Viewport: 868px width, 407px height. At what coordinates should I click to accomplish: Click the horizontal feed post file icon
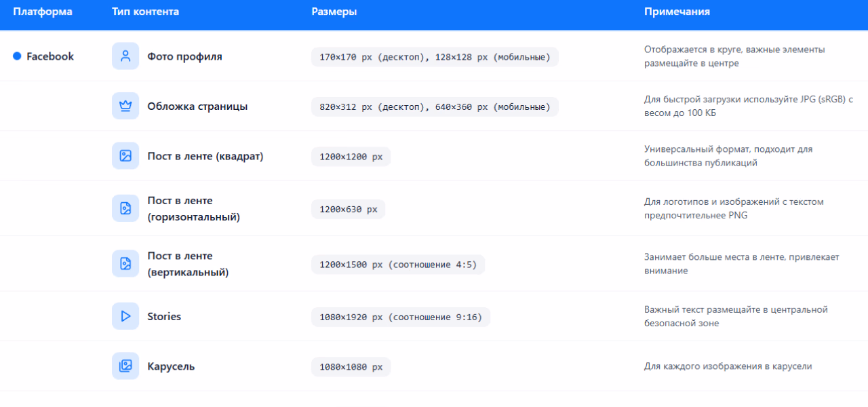pos(125,208)
